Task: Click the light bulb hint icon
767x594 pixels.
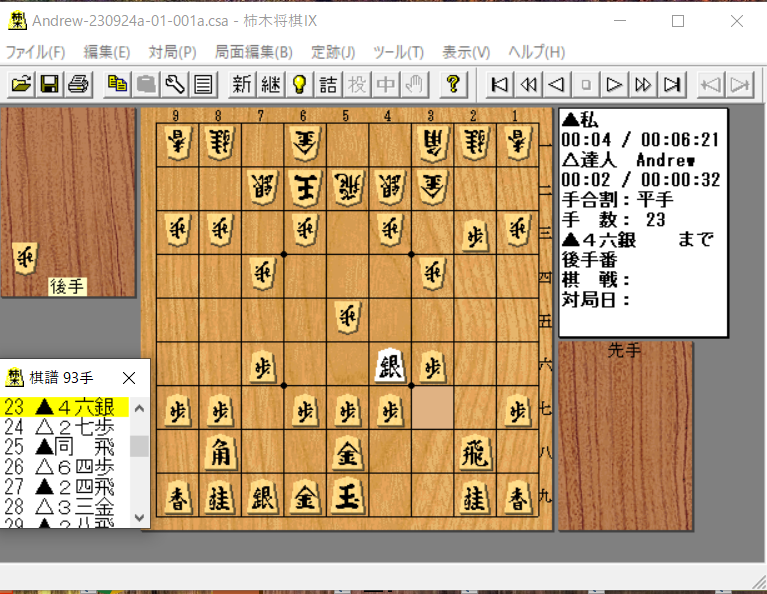Action: coord(298,85)
